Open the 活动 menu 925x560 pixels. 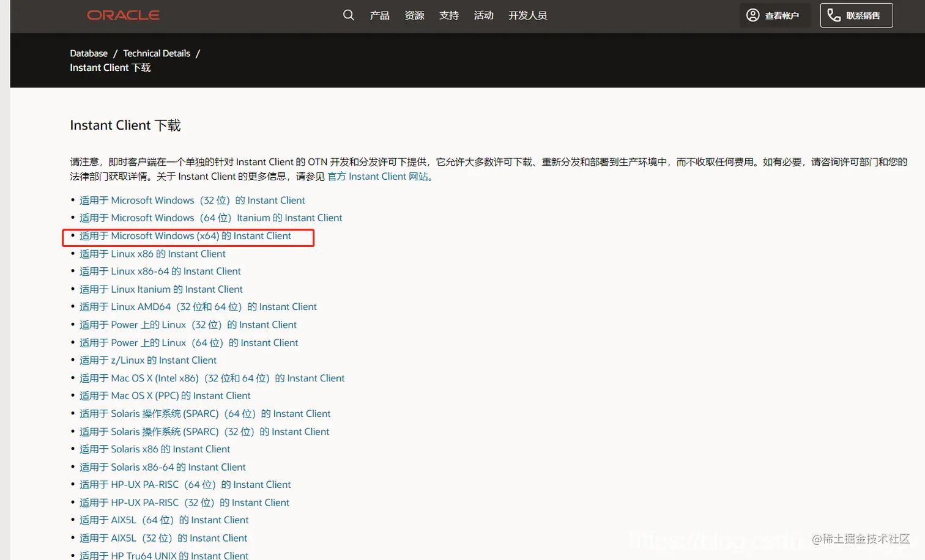[x=483, y=15]
